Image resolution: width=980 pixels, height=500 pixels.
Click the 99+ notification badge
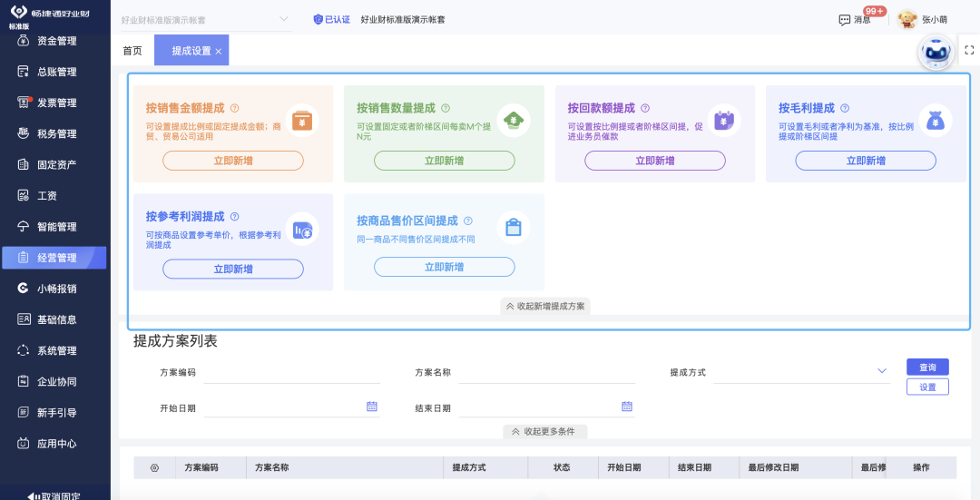875,11
